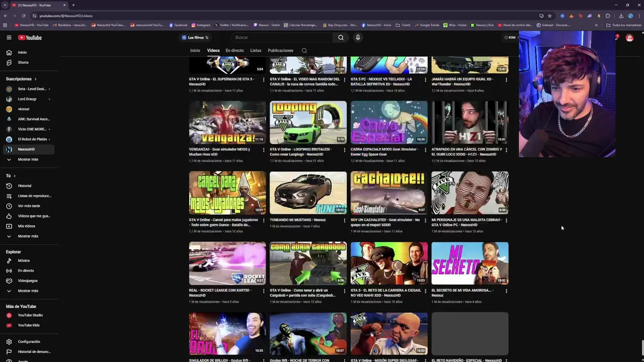
Task: Switch to Vídeos channel tab
Action: 213,50
